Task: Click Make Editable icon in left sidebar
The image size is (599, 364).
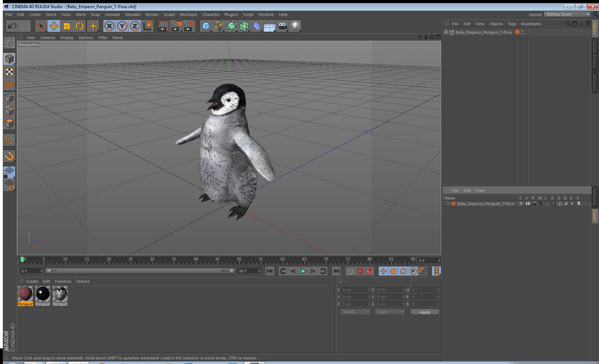Action: click(x=9, y=43)
